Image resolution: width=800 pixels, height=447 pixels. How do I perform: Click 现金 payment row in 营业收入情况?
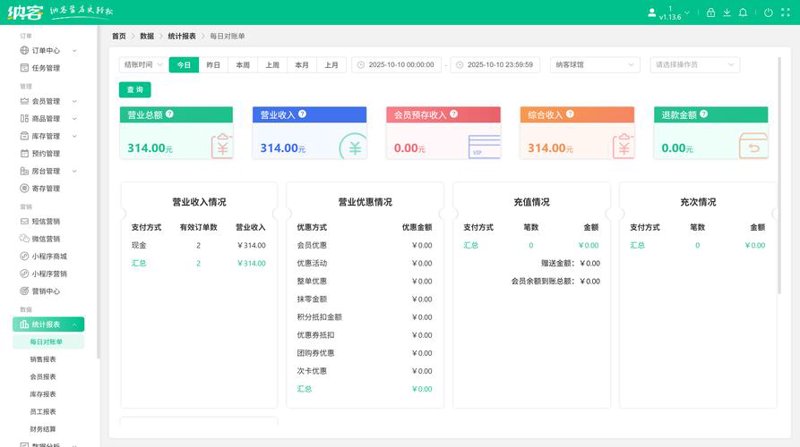click(x=198, y=245)
